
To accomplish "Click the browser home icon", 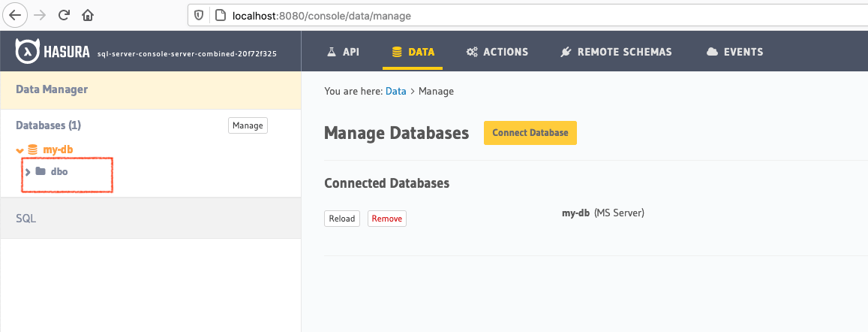I will tap(88, 14).
